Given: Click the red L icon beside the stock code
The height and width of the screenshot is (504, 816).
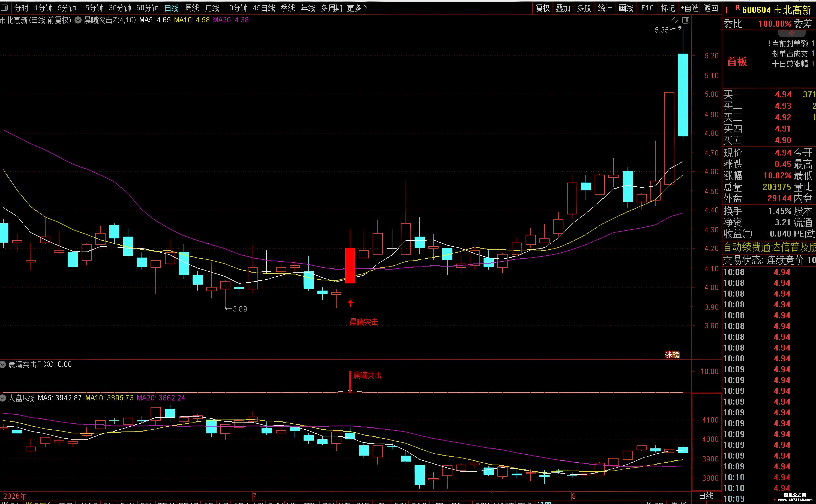Looking at the screenshot, I should point(728,11).
